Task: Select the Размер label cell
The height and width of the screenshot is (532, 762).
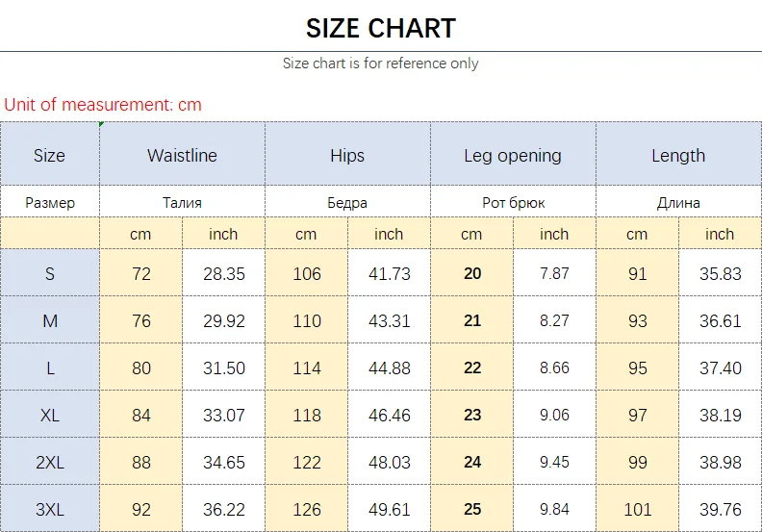Action: coord(49,203)
